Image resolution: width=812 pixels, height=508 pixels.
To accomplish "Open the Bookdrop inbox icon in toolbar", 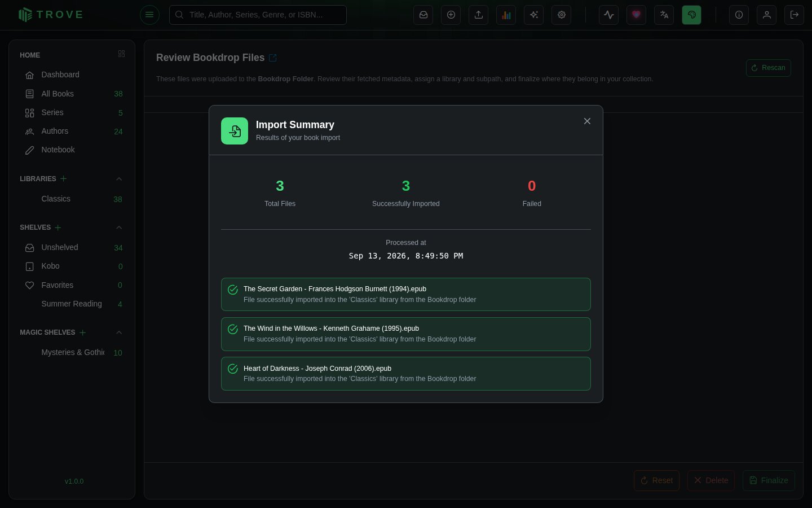I will click(423, 15).
